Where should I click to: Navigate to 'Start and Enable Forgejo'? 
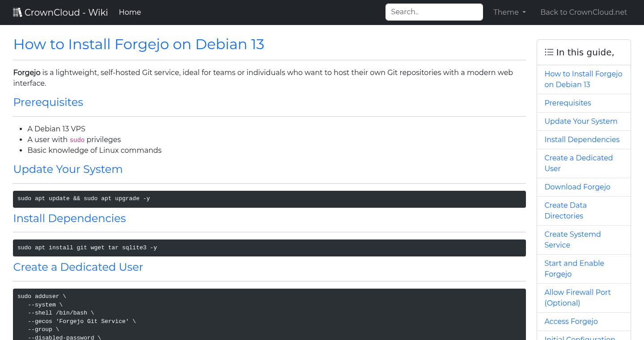574,269
